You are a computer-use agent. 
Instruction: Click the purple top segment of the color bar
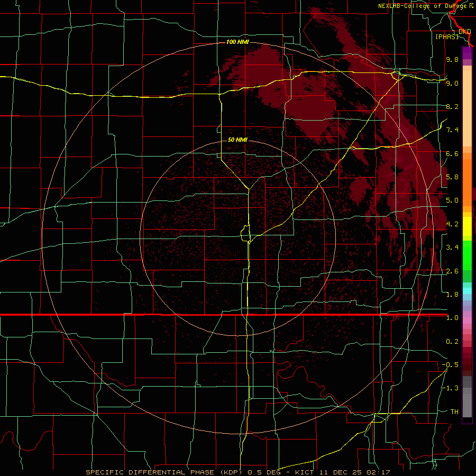pyautogui.click(x=467, y=53)
